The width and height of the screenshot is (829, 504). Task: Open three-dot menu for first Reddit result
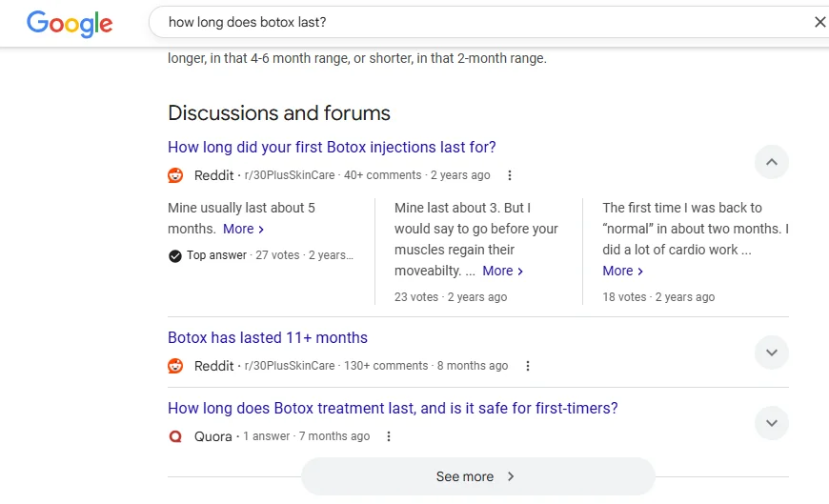[510, 175]
